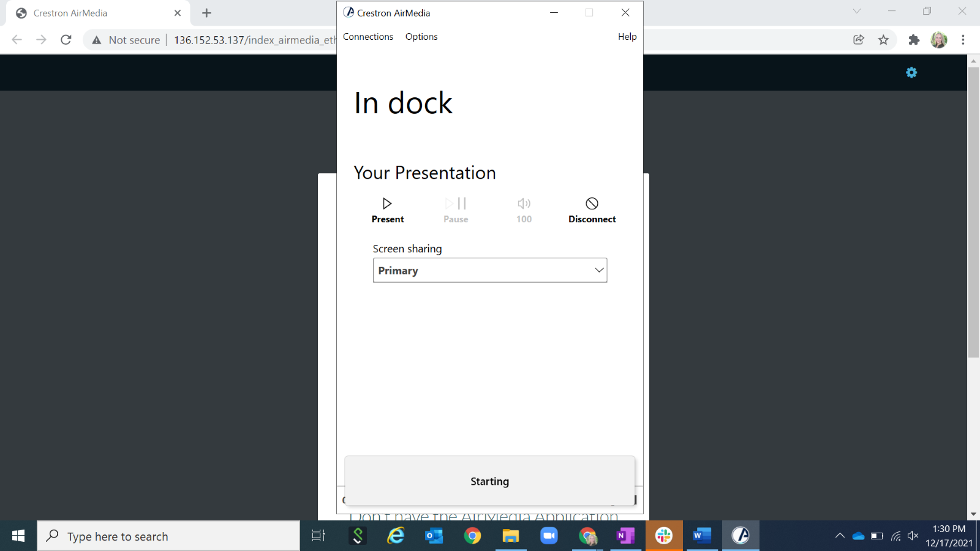Start presenting with the Present button

pyautogui.click(x=387, y=210)
